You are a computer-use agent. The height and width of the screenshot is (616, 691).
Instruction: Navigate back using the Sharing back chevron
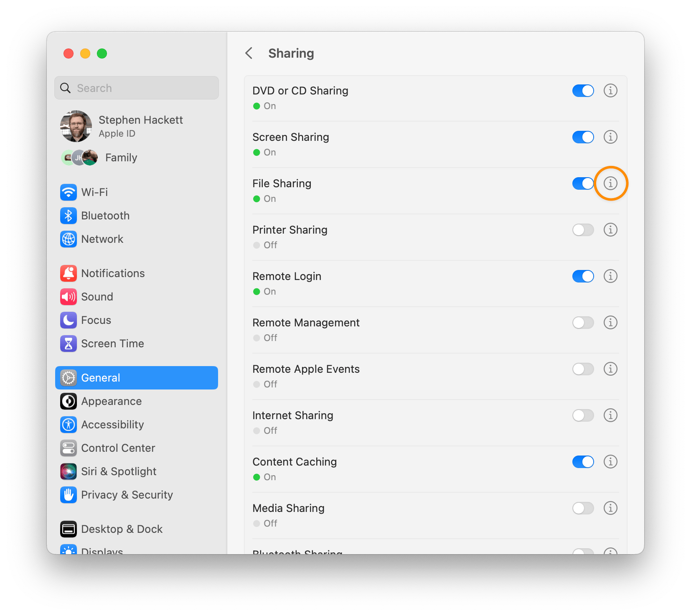coord(249,53)
